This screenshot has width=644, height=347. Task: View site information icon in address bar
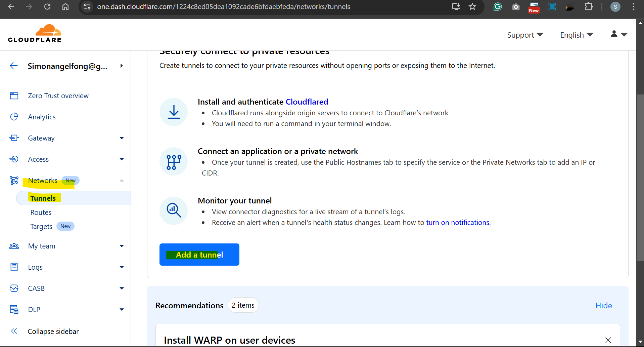click(87, 7)
